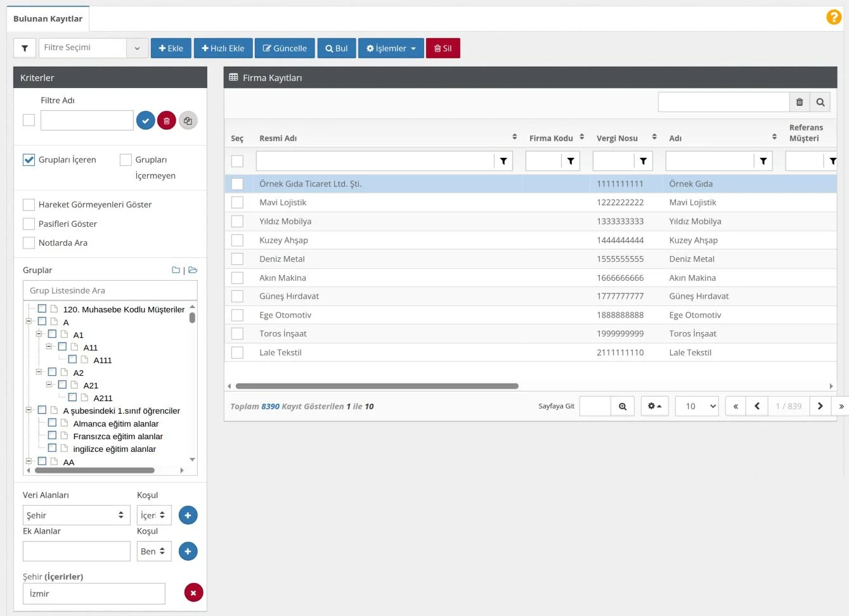The image size is (849, 616).
Task: Go to page with the Sayfaya Git magnifier
Action: coord(623,406)
